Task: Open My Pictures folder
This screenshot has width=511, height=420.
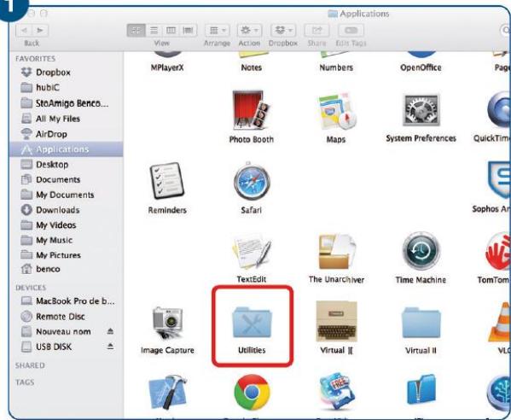Action: click(67, 255)
